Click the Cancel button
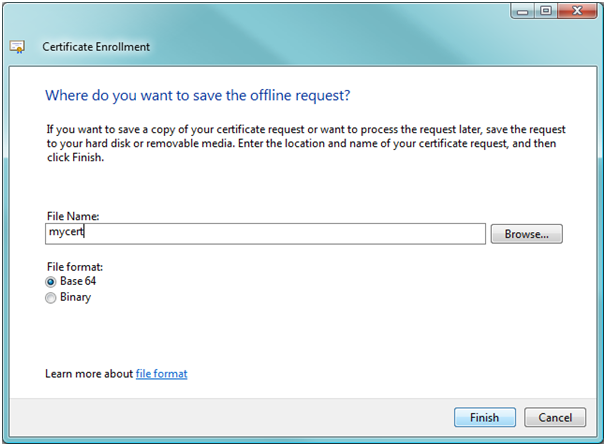606x446 pixels. [x=555, y=417]
